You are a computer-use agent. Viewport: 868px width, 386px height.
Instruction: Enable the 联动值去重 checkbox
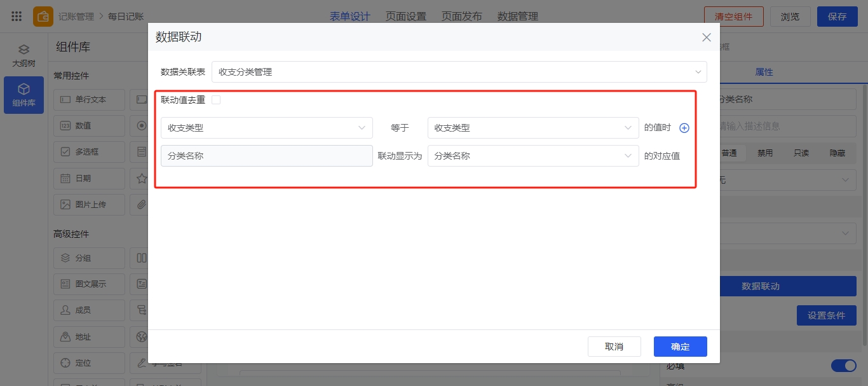point(216,100)
